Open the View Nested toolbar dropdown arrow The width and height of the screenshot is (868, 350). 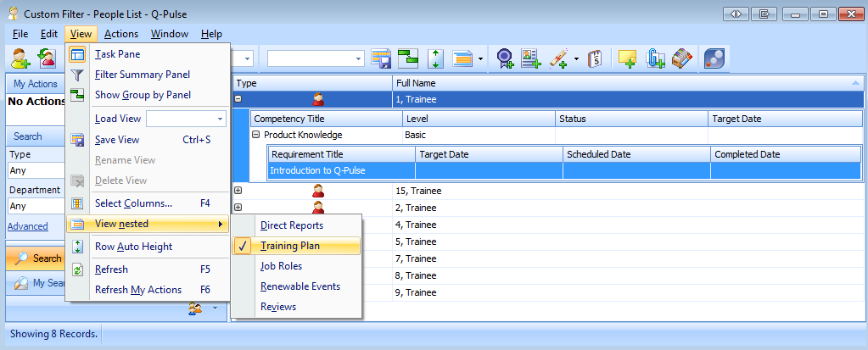coord(480,58)
